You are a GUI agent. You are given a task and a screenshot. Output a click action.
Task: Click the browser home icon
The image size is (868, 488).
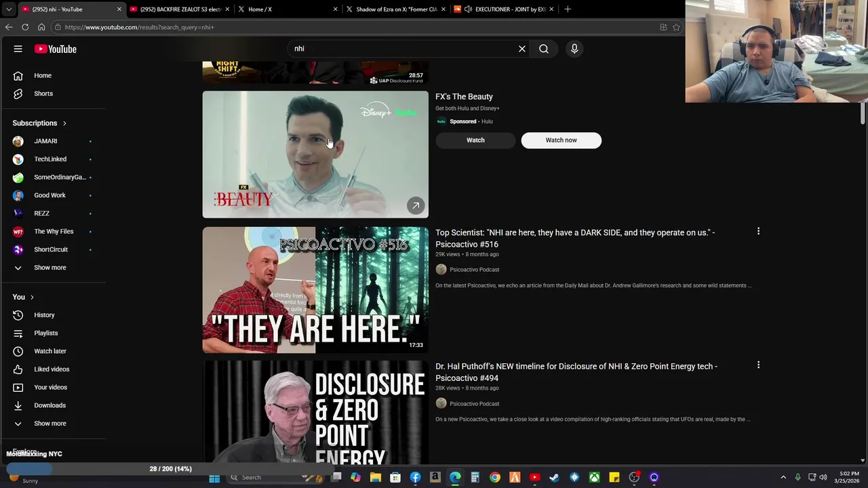[x=41, y=27]
